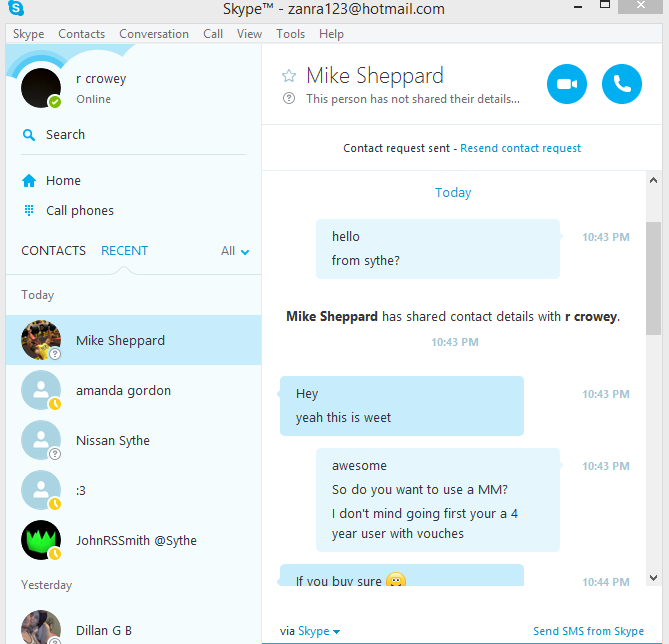Start a voice call with Mike Sheppard
669x644 pixels.
click(x=622, y=84)
